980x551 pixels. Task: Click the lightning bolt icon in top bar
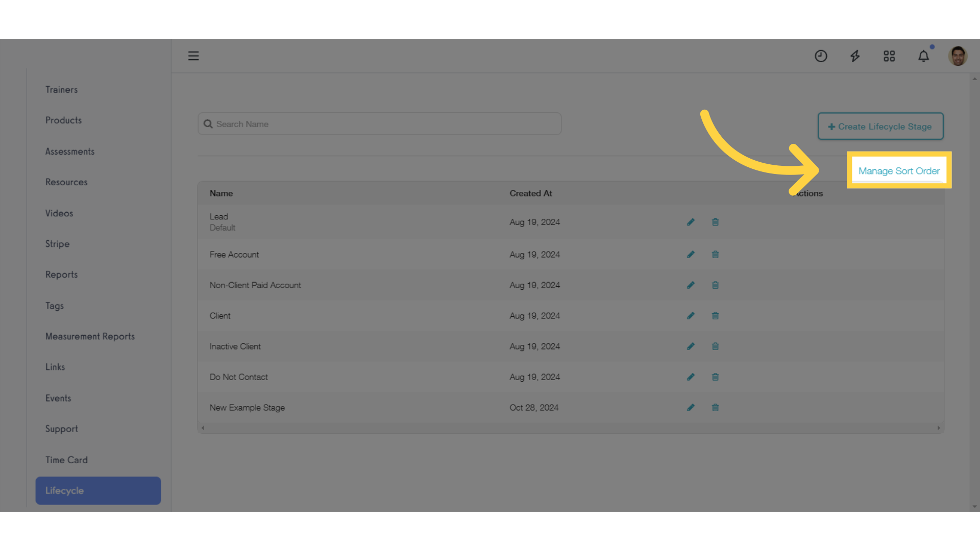click(855, 56)
